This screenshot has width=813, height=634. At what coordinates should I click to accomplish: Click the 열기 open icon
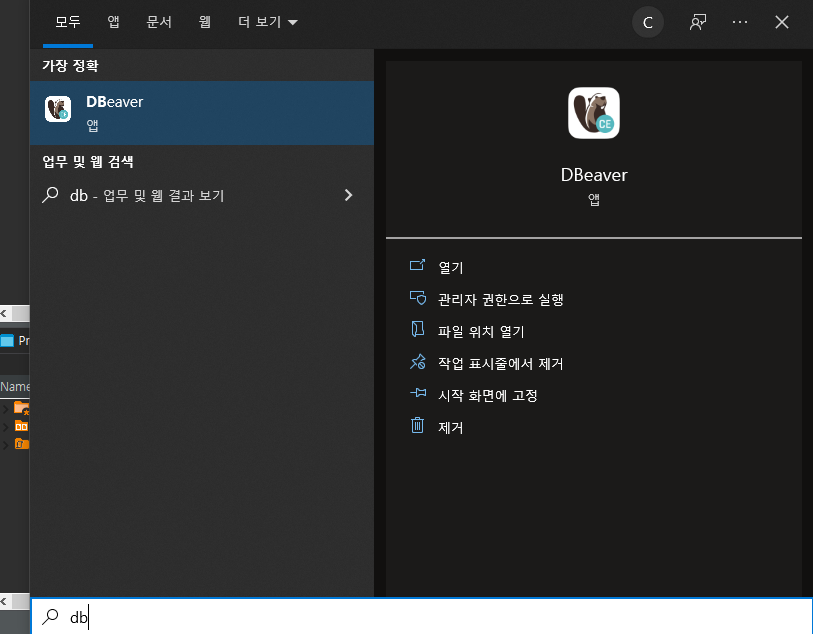pyautogui.click(x=417, y=265)
